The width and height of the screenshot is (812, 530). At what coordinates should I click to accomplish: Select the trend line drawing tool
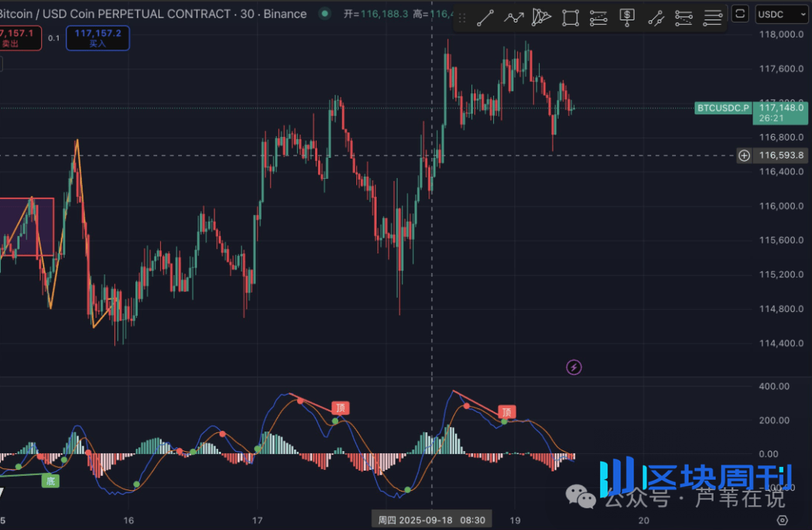click(x=485, y=18)
